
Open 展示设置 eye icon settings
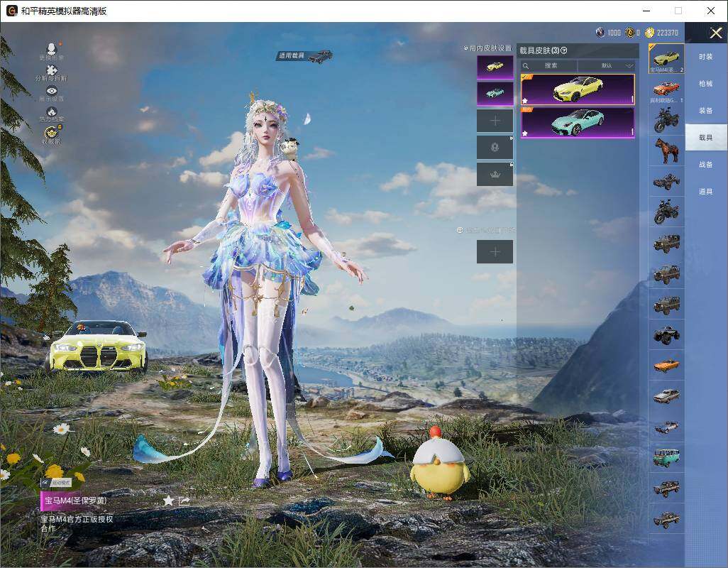pyautogui.click(x=52, y=91)
